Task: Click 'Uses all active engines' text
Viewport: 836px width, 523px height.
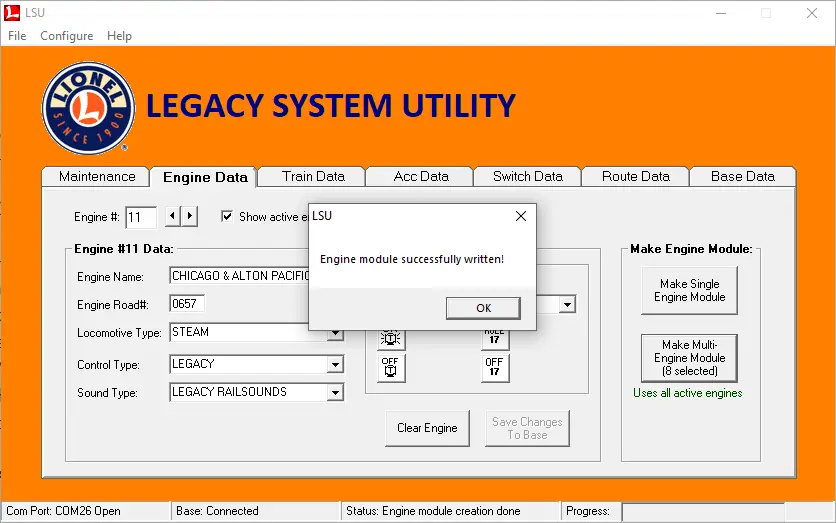Action: pos(687,393)
